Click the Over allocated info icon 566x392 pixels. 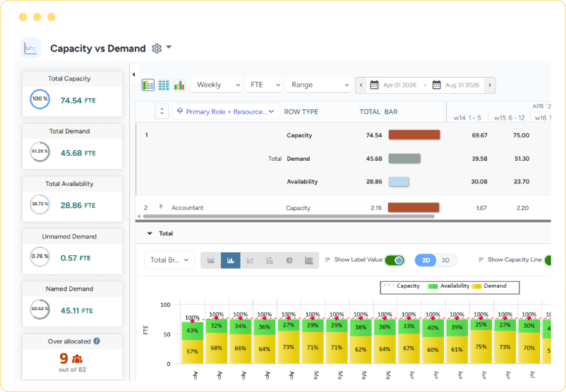(97, 341)
